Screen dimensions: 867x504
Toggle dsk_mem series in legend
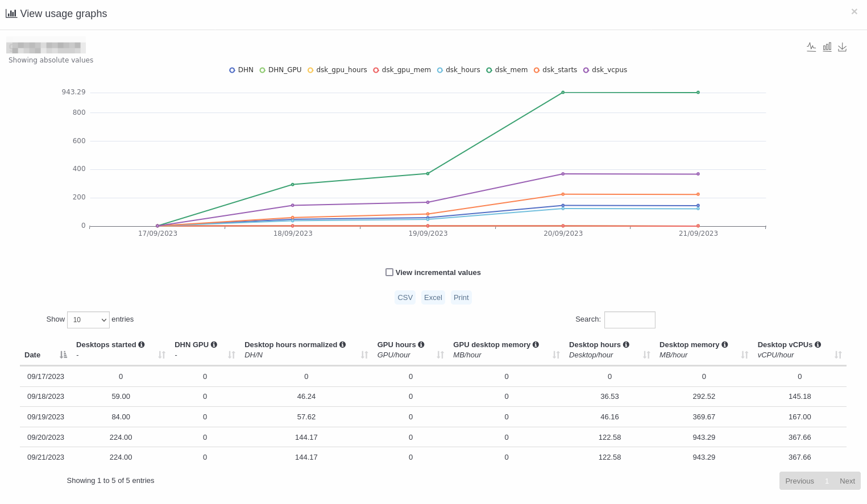coord(507,70)
